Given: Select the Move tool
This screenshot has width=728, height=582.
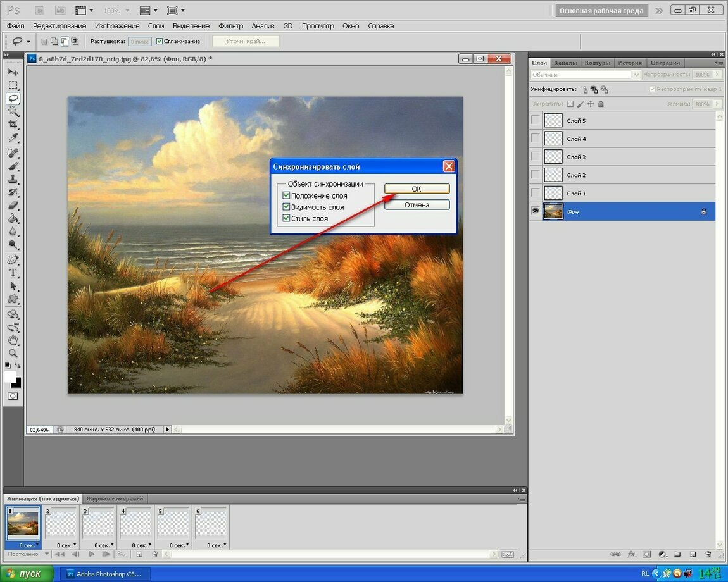Looking at the screenshot, I should click(13, 72).
